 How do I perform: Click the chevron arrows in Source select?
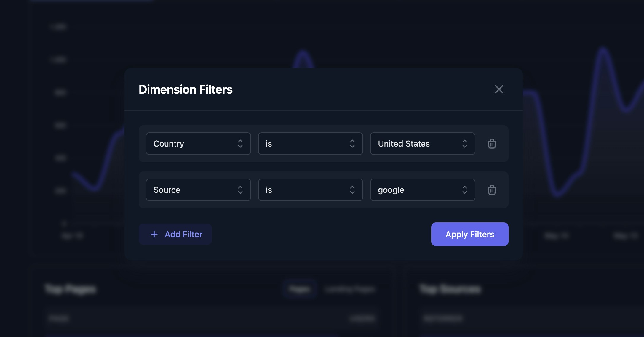pos(240,190)
